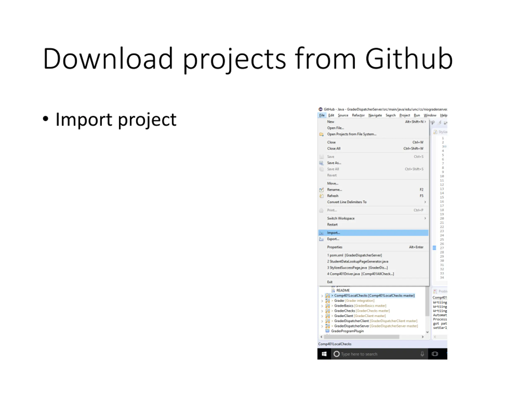Expand the GraderDispatcherServer project node
This screenshot has width=532, height=399.
click(x=322, y=326)
